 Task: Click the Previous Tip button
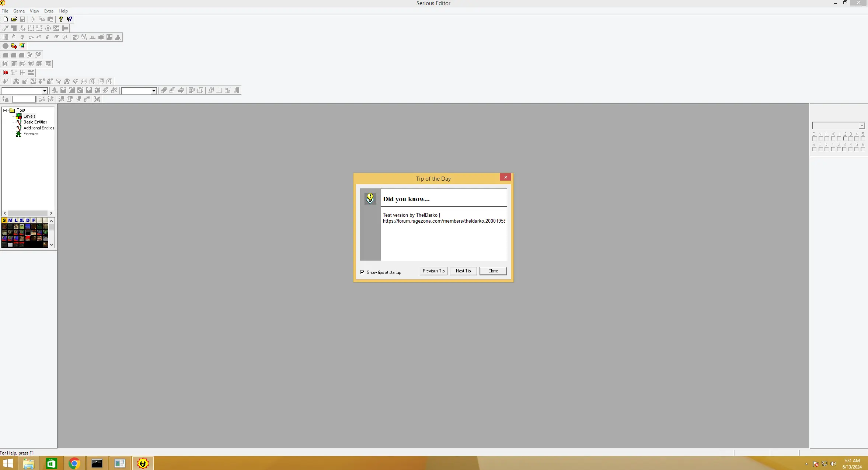click(x=433, y=271)
